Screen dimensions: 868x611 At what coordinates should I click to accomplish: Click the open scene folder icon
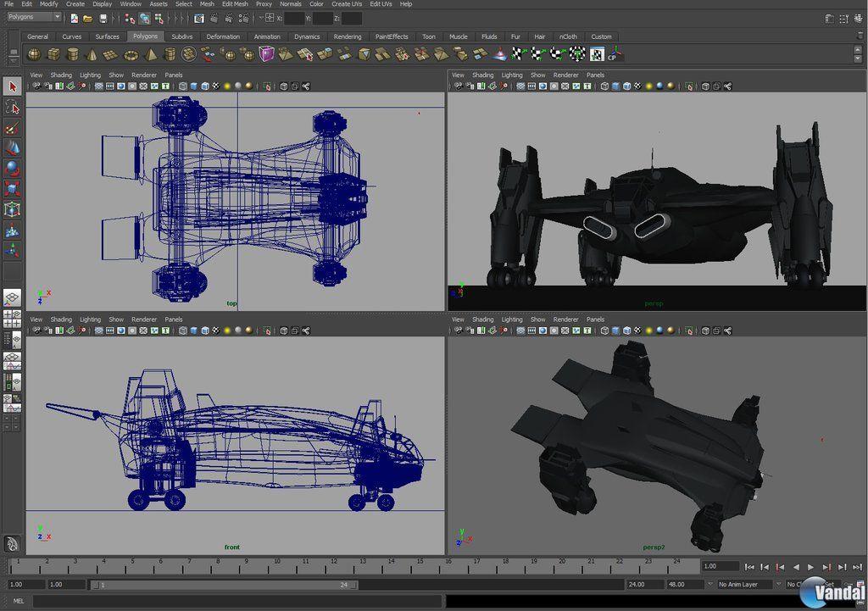[x=87, y=18]
